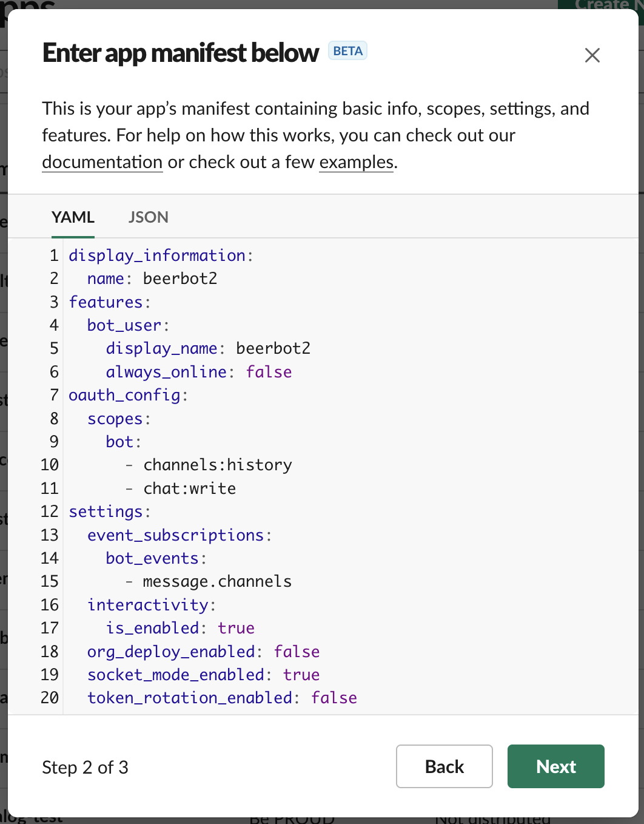Click the BETA badge beside the heading
644x824 pixels.
347,51
